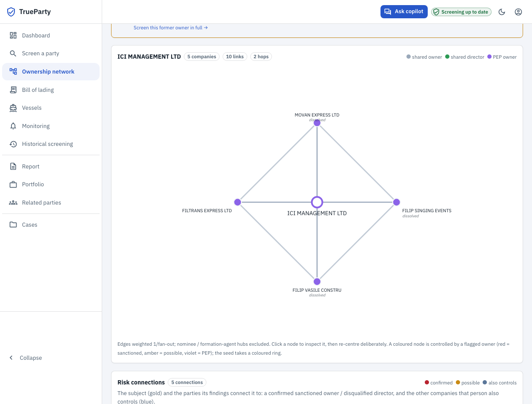Select the FILIP VASILE CONSTRU node
The image size is (532, 404).
pos(317,282)
